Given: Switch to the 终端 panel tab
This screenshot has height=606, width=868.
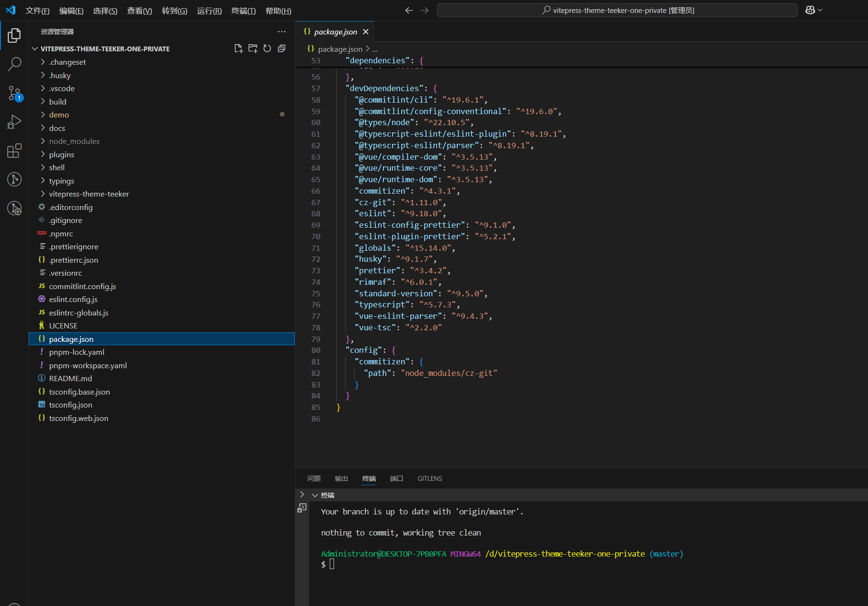Looking at the screenshot, I should point(369,478).
